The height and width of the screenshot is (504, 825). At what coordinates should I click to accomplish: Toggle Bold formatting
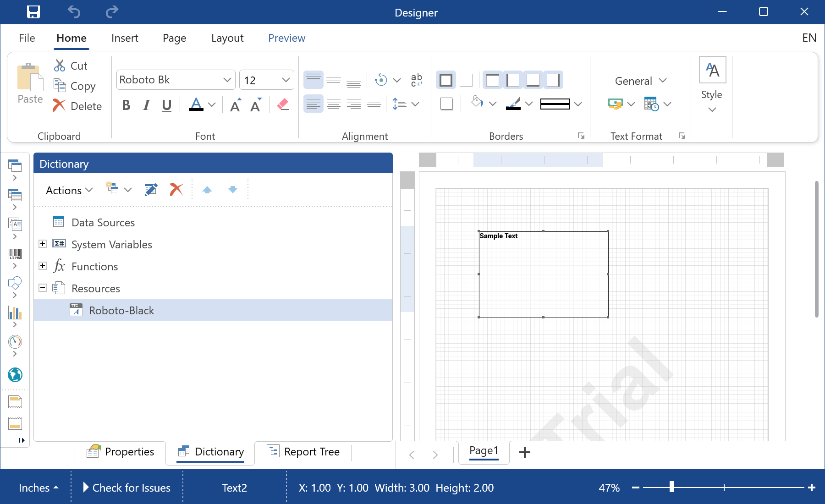126,105
